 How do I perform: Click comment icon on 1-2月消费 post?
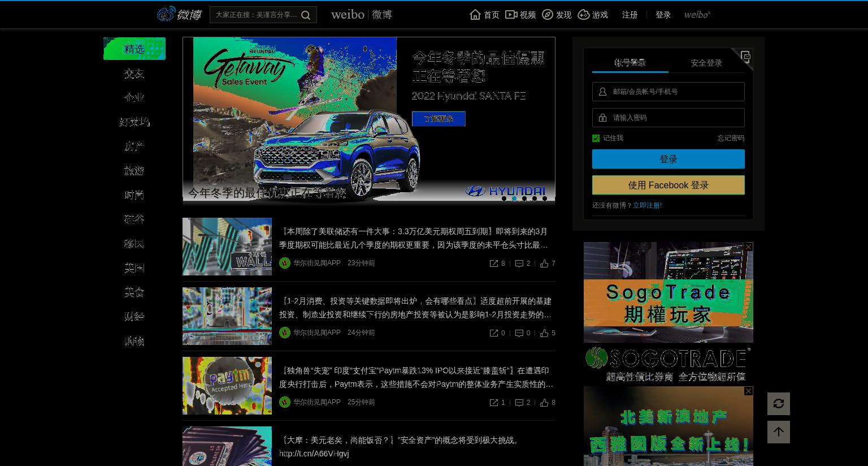tap(519, 333)
